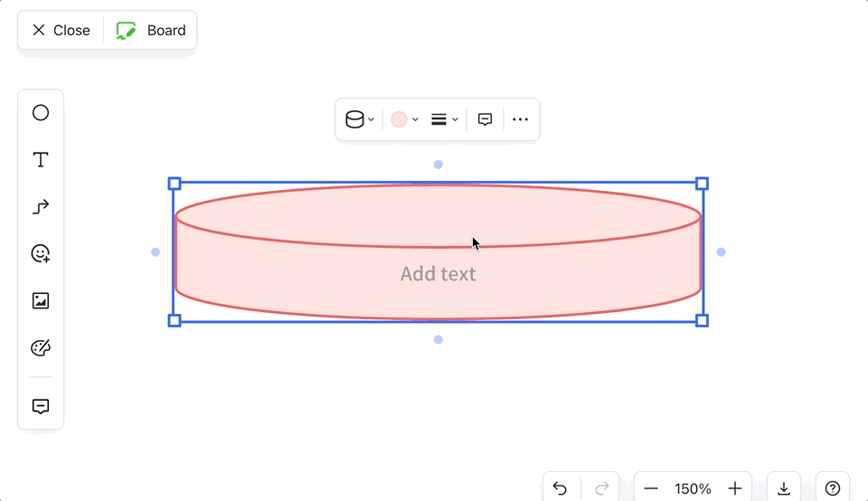Click the Add text placeholder
Image resolution: width=868 pixels, height=501 pixels.
point(438,274)
